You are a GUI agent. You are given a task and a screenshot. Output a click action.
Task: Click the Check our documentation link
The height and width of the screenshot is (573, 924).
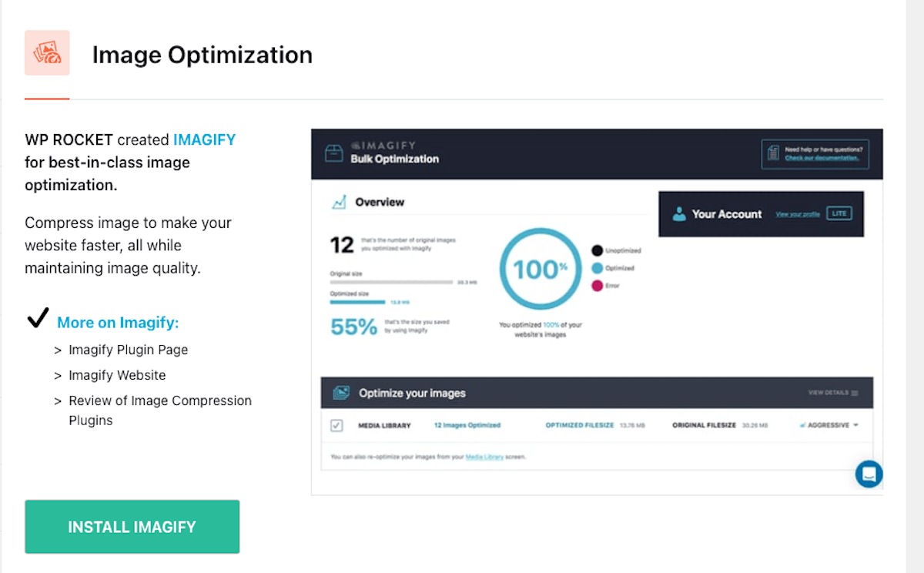click(822, 158)
